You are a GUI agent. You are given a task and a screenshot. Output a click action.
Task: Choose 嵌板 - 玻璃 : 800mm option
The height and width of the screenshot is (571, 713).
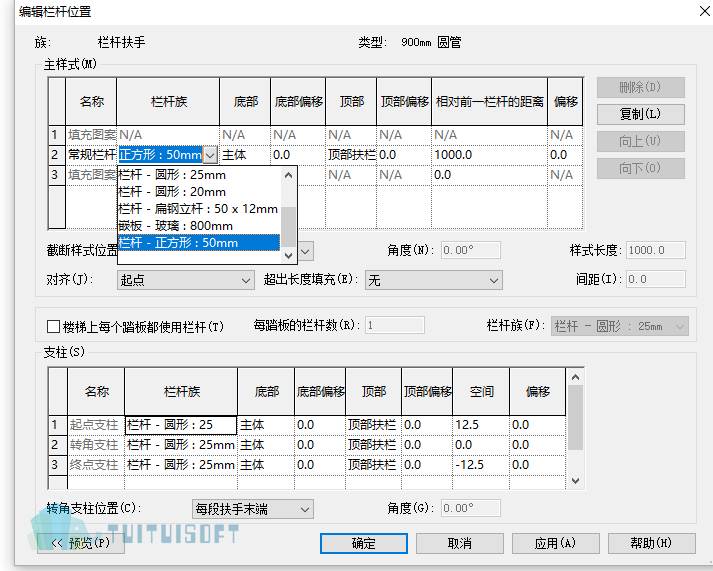(199, 226)
